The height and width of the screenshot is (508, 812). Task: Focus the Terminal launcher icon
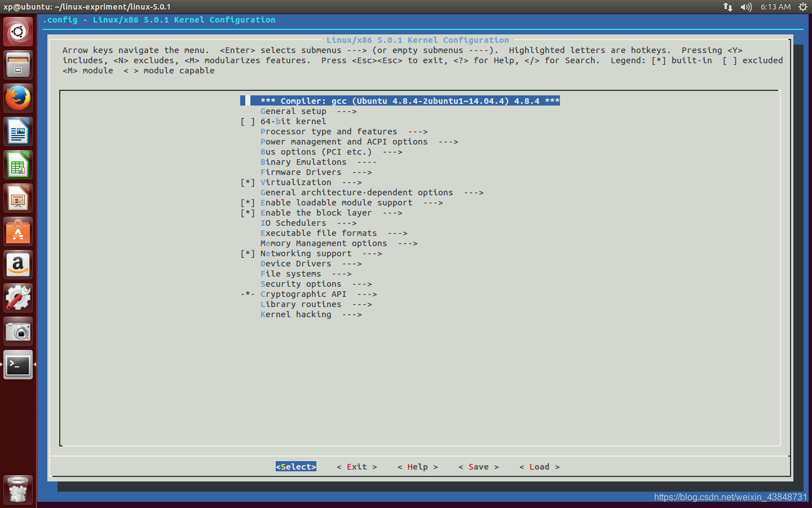coord(18,365)
